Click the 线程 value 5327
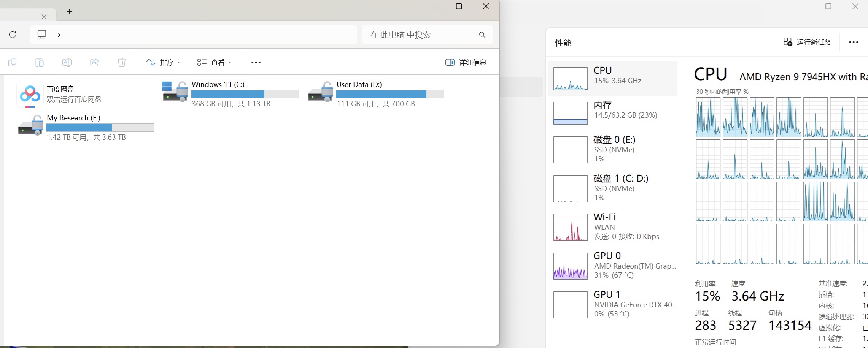 pyautogui.click(x=742, y=325)
